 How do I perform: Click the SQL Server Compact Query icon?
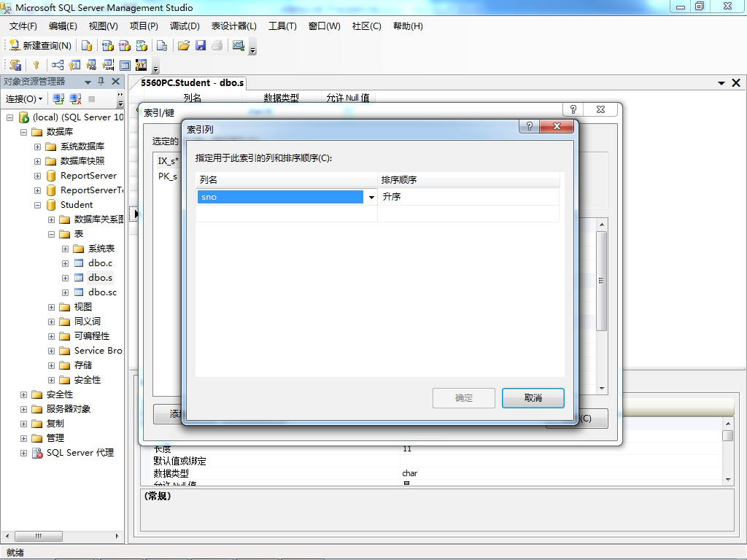pos(163,45)
